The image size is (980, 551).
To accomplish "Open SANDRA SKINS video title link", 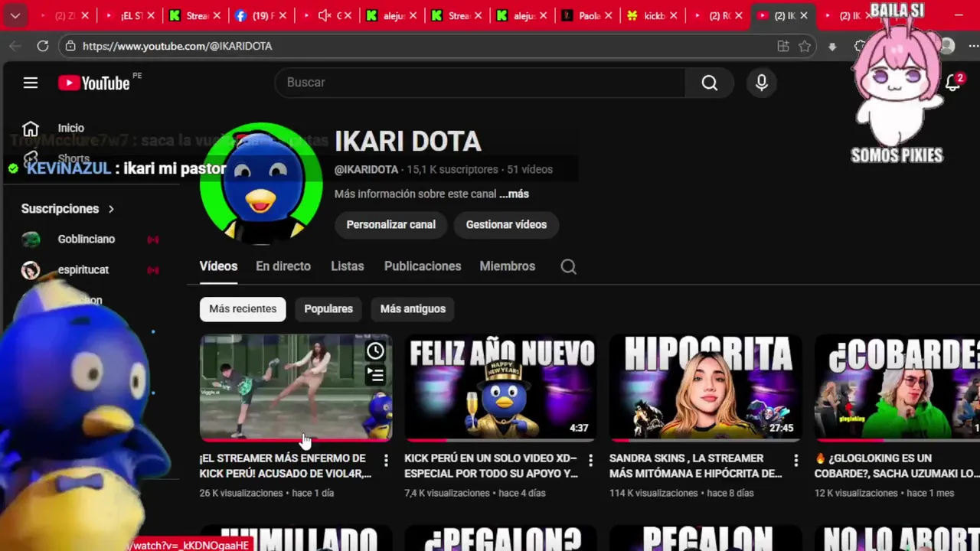I will 695,466.
